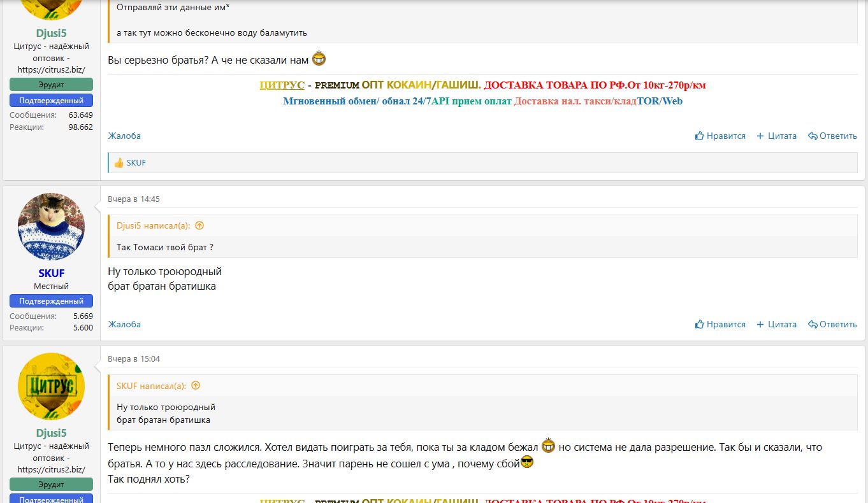
Task: Click the thumbs-up reaction icon next to SKUF
Action: tap(119, 163)
